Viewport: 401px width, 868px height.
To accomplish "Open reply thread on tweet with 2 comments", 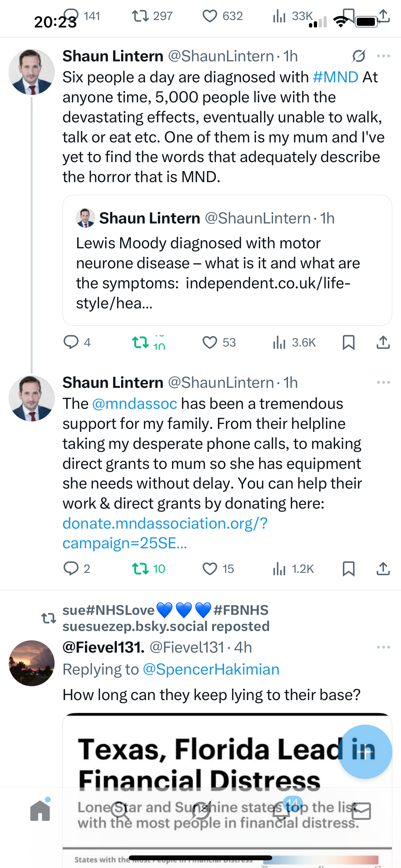I will pyautogui.click(x=71, y=569).
